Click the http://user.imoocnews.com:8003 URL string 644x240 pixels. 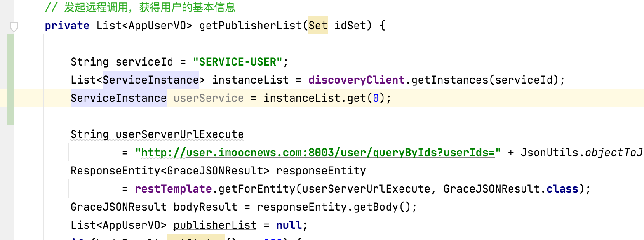pyautogui.click(x=317, y=153)
